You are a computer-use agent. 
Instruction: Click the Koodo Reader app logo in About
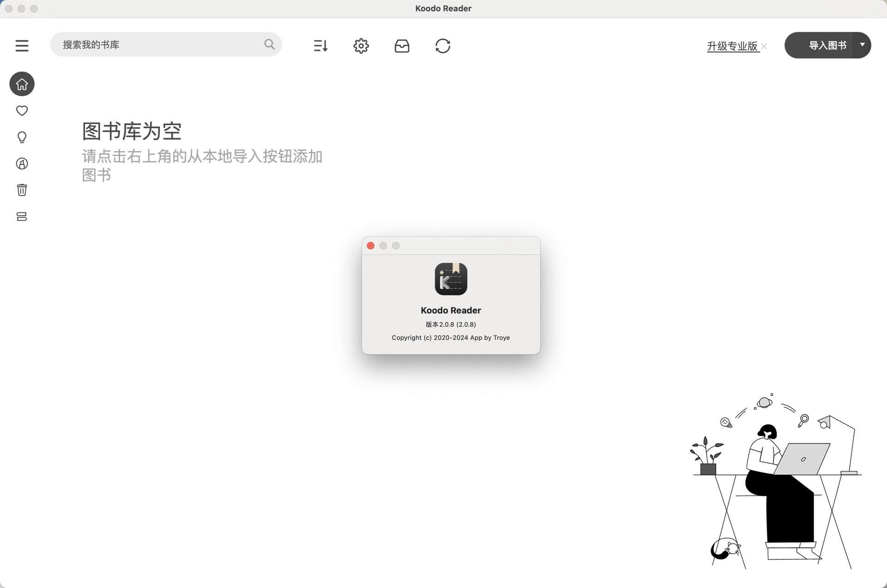pyautogui.click(x=451, y=279)
